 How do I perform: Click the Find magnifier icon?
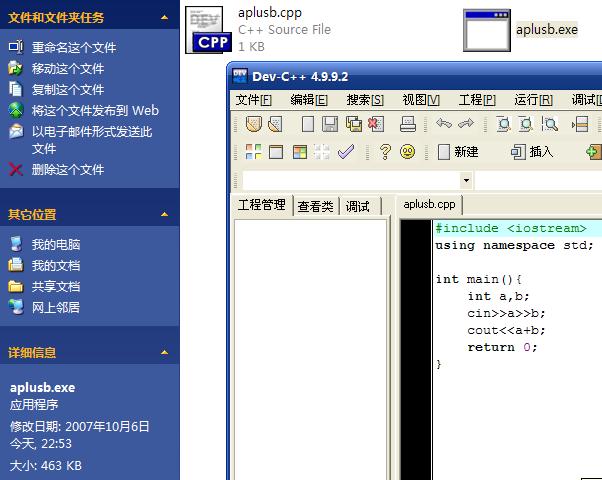coord(503,124)
